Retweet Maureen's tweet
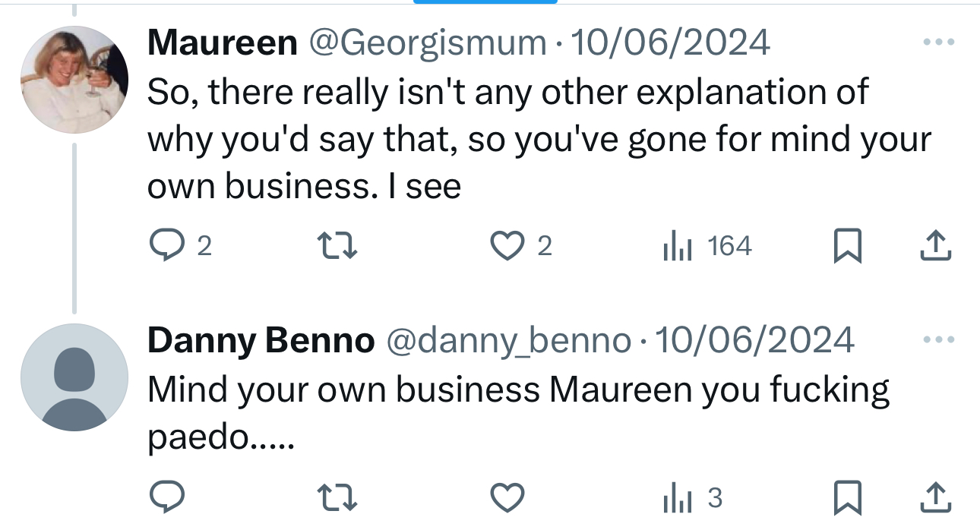980x530 pixels. [336, 246]
